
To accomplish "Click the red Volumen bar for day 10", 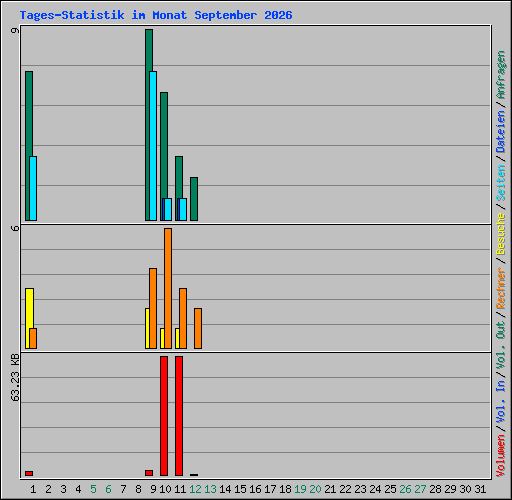I will click(x=164, y=416).
